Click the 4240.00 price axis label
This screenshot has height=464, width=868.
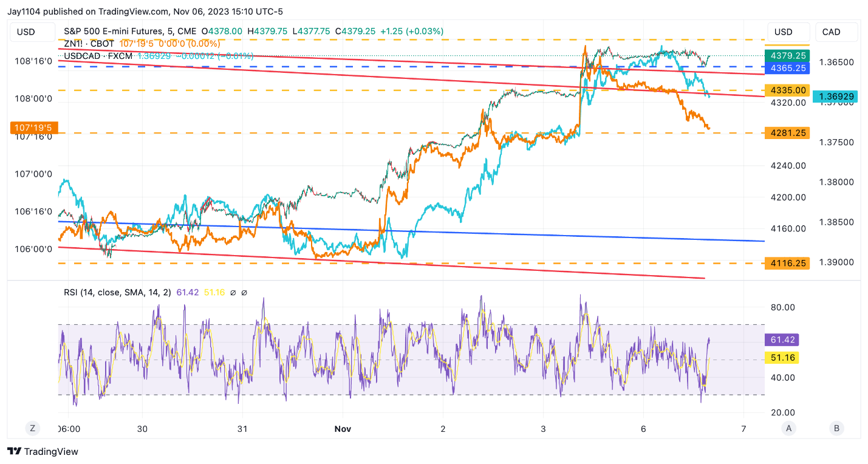(788, 165)
